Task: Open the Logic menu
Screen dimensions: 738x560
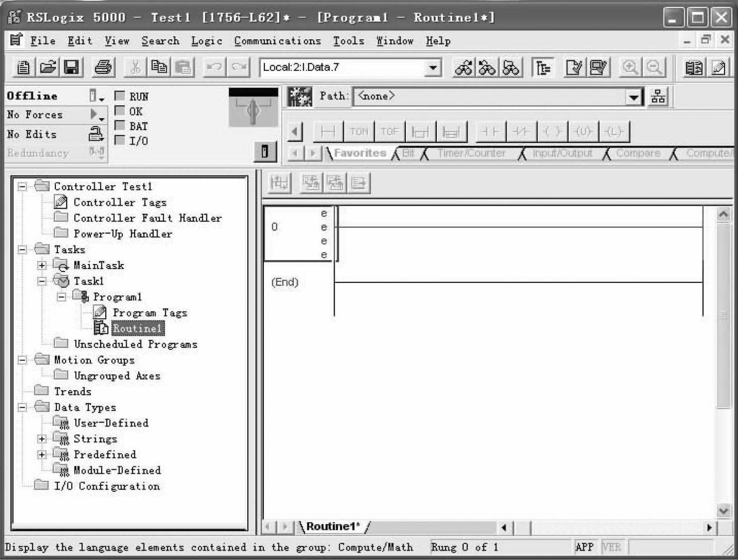Action: click(206, 41)
